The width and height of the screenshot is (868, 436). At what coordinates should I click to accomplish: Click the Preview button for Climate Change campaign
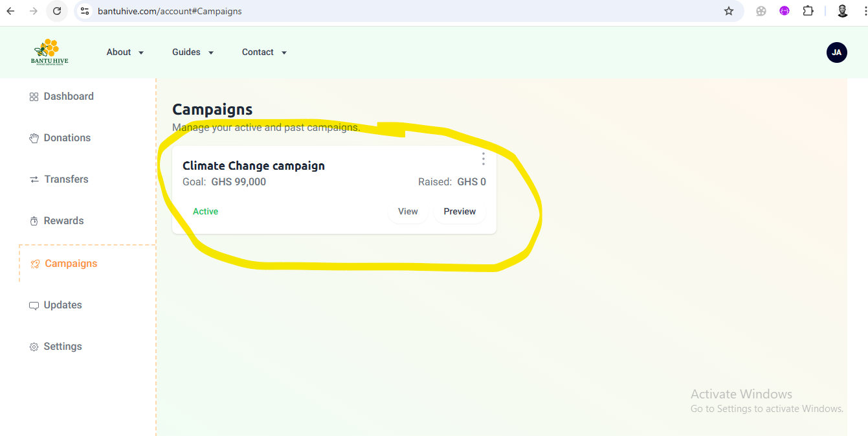[x=460, y=212]
